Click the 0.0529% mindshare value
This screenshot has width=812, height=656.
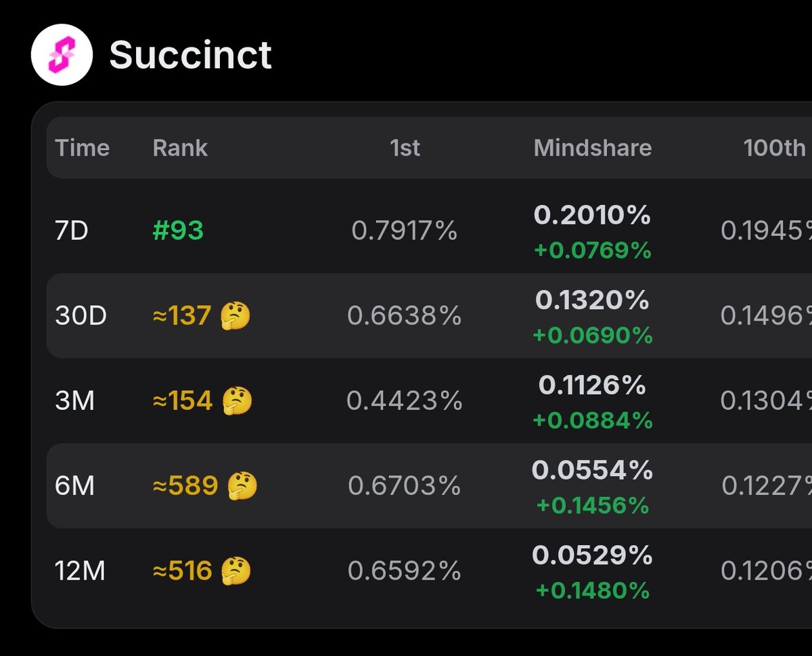click(x=593, y=556)
